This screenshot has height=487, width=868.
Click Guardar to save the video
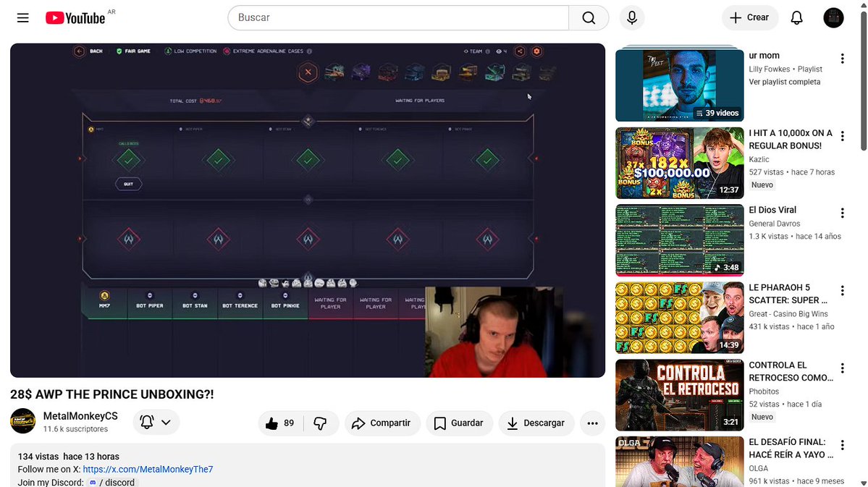click(x=459, y=423)
